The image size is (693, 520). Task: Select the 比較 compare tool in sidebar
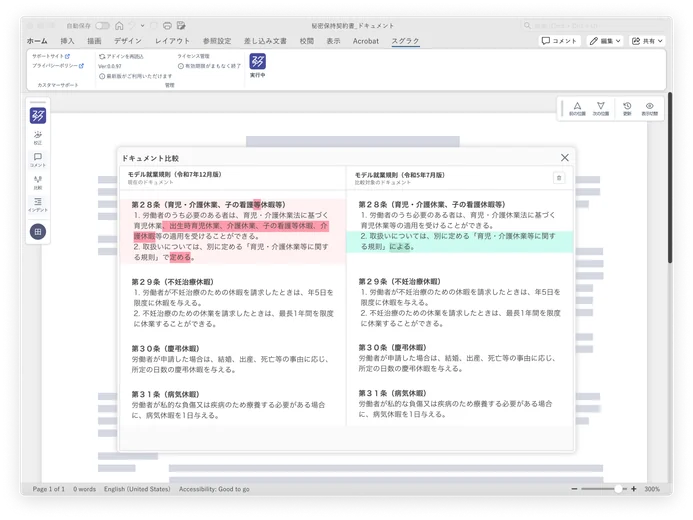pos(38,182)
